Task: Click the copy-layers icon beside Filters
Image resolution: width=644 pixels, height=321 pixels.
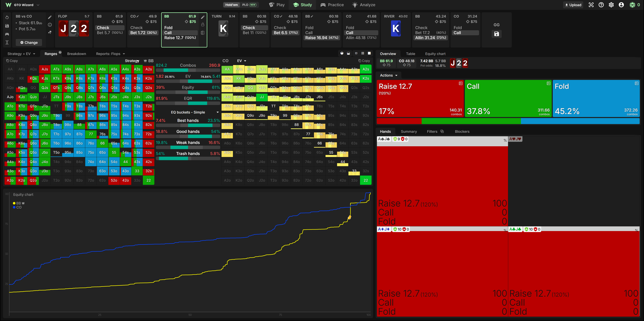Action: tap(442, 131)
